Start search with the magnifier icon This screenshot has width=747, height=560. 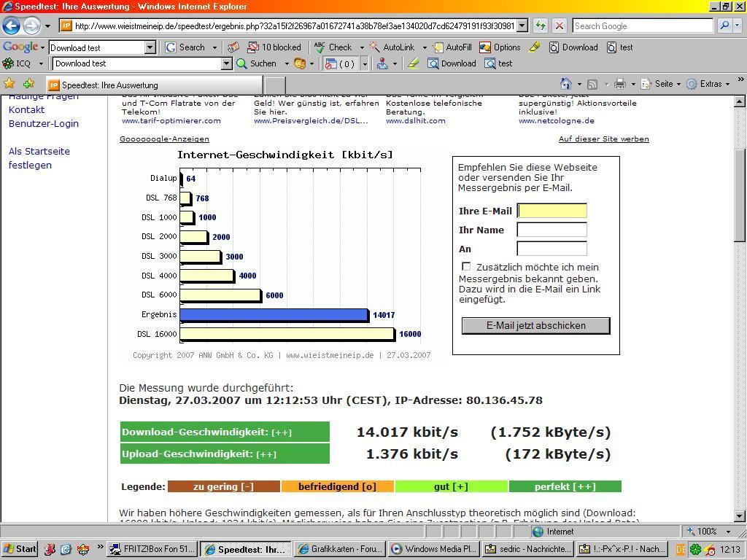coord(724,26)
